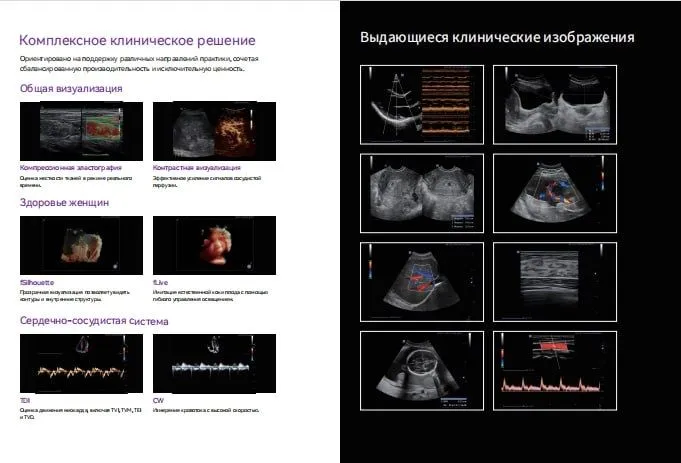Click the caption 'Контрастная визуализация'

click(x=196, y=168)
